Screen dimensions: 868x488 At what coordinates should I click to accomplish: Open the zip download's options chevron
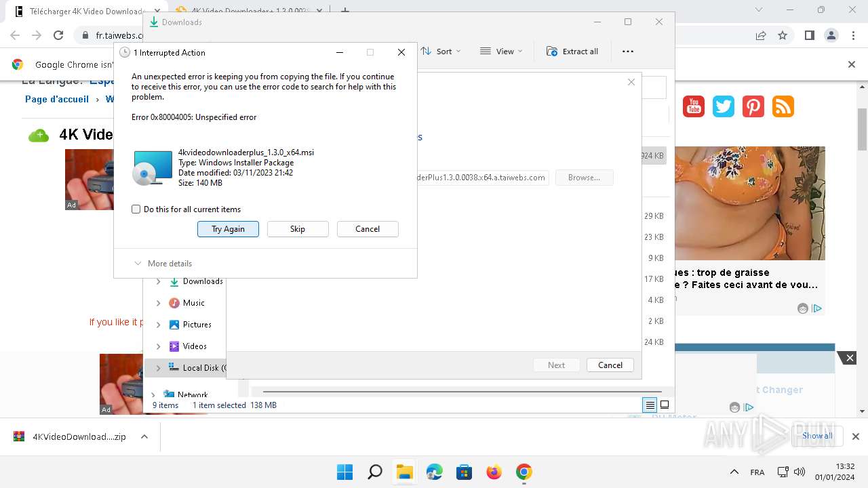(x=144, y=437)
